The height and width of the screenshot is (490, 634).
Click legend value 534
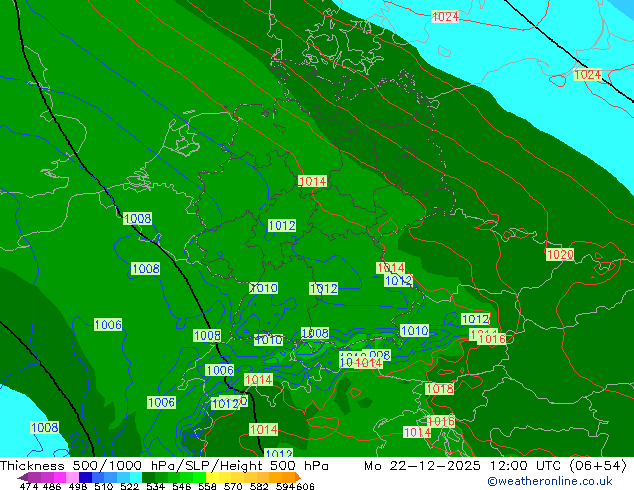pyautogui.click(x=155, y=486)
